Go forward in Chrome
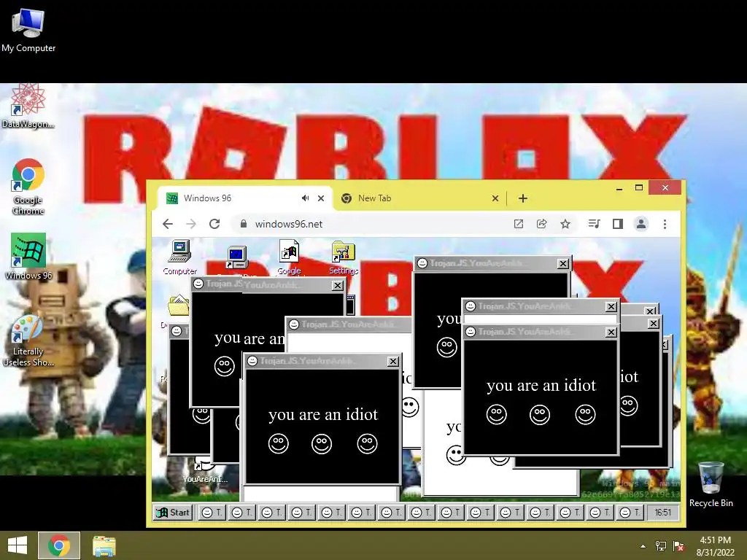 coord(191,224)
